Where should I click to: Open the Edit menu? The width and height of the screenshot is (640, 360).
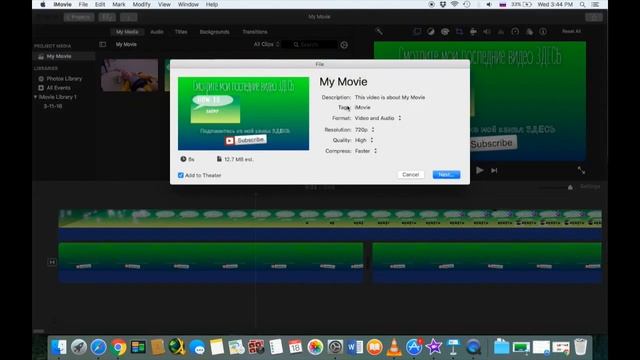point(100,4)
